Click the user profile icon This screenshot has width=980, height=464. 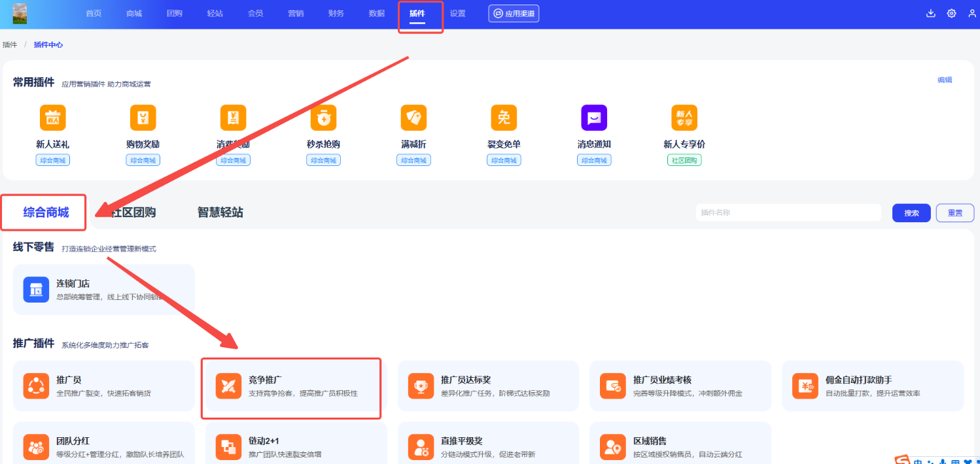[971, 13]
